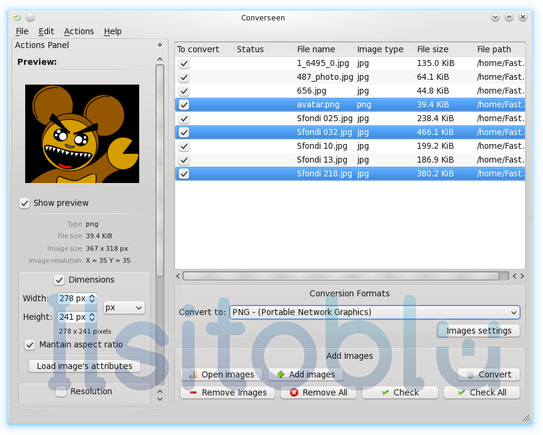Image resolution: width=543 pixels, height=435 pixels.
Task: Click the Check All green tick button
Action: (x=482, y=392)
